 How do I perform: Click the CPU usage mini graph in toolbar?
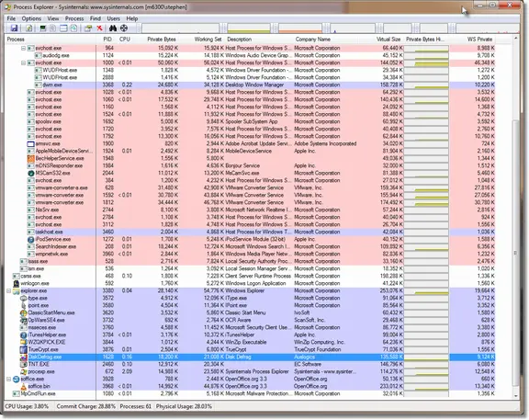click(x=181, y=28)
